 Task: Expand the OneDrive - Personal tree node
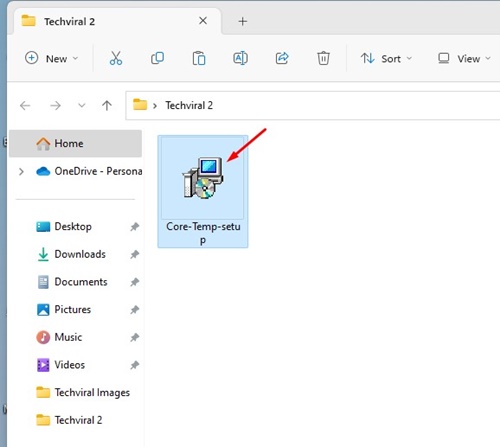[21, 172]
